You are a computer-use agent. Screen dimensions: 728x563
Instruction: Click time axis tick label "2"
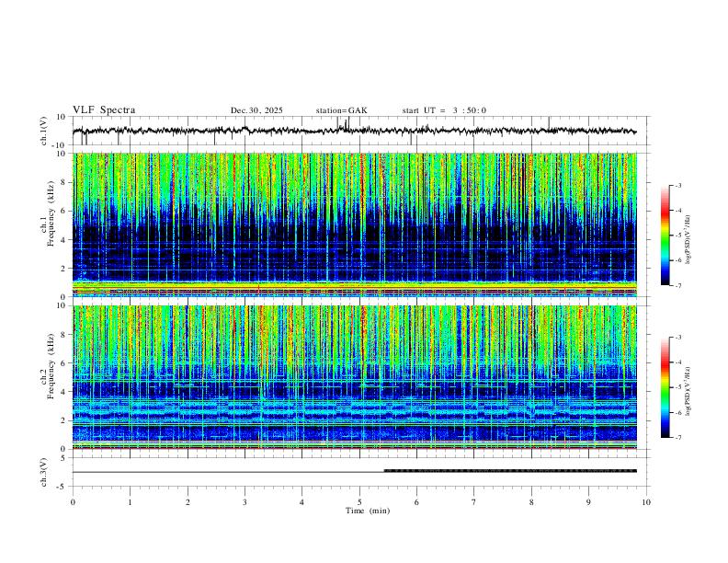coord(188,502)
